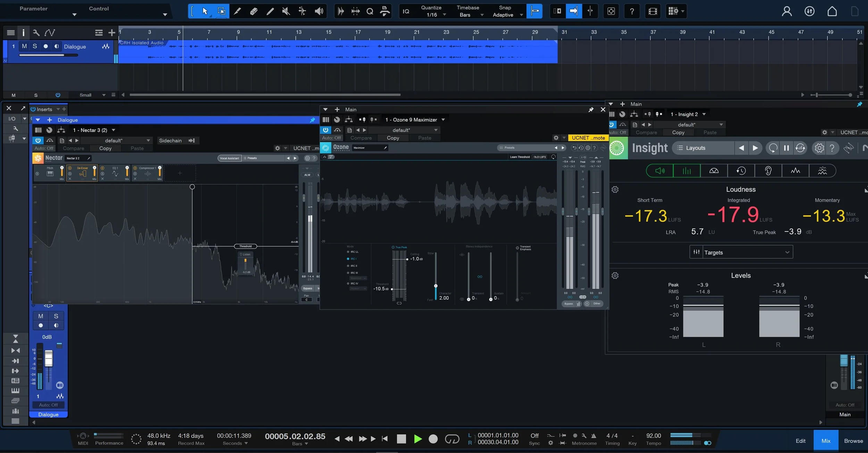
Task: Mute the Dialogue track in arrangement
Action: pos(24,46)
